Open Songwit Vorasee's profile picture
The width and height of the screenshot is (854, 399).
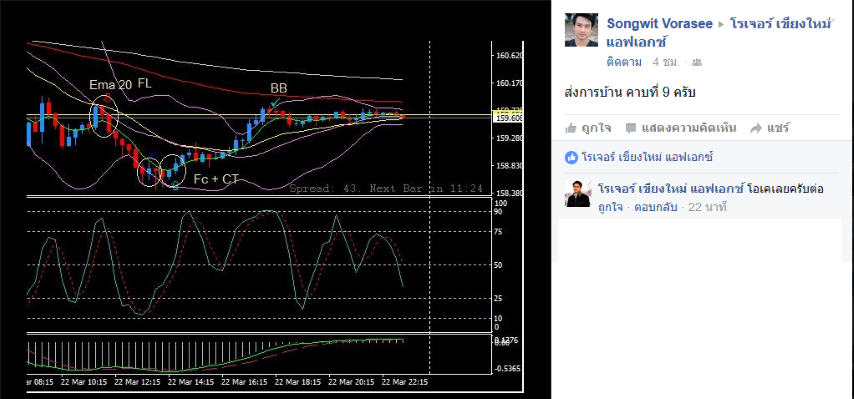click(581, 30)
